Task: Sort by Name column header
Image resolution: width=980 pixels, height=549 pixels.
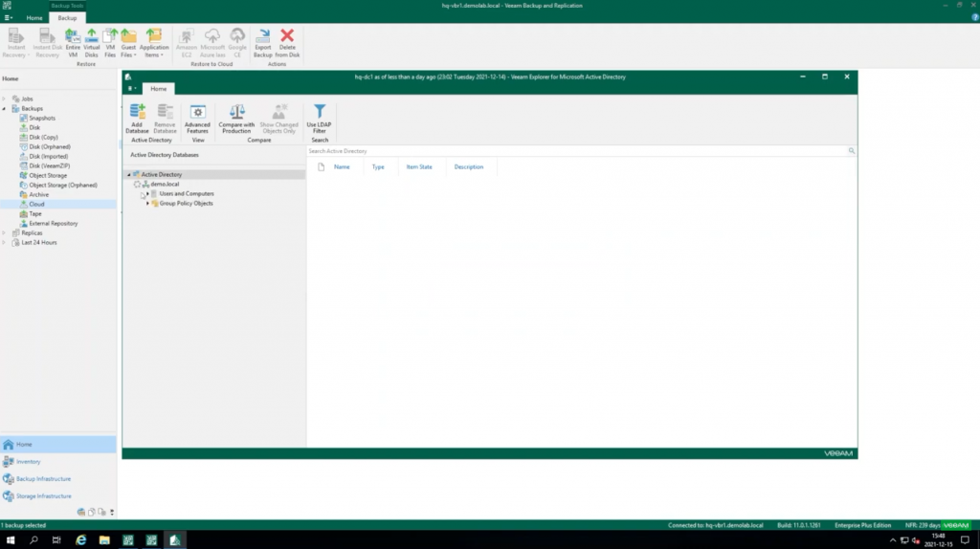Action: coord(342,167)
